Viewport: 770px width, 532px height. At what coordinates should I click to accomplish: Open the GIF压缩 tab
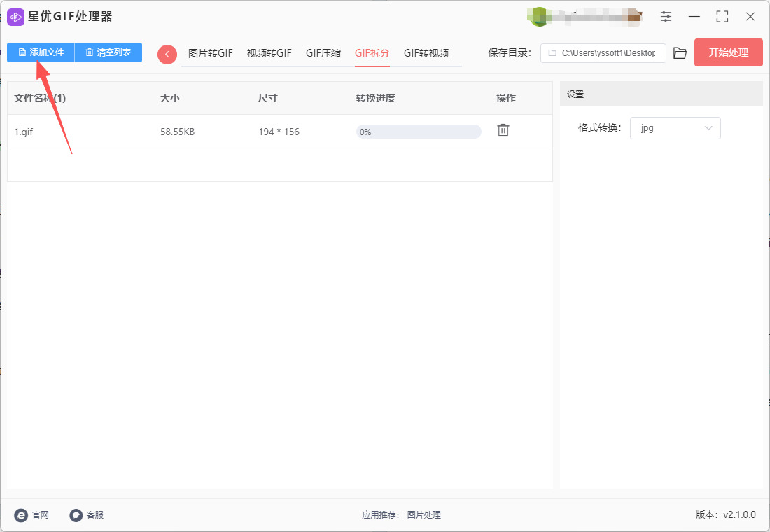click(323, 53)
